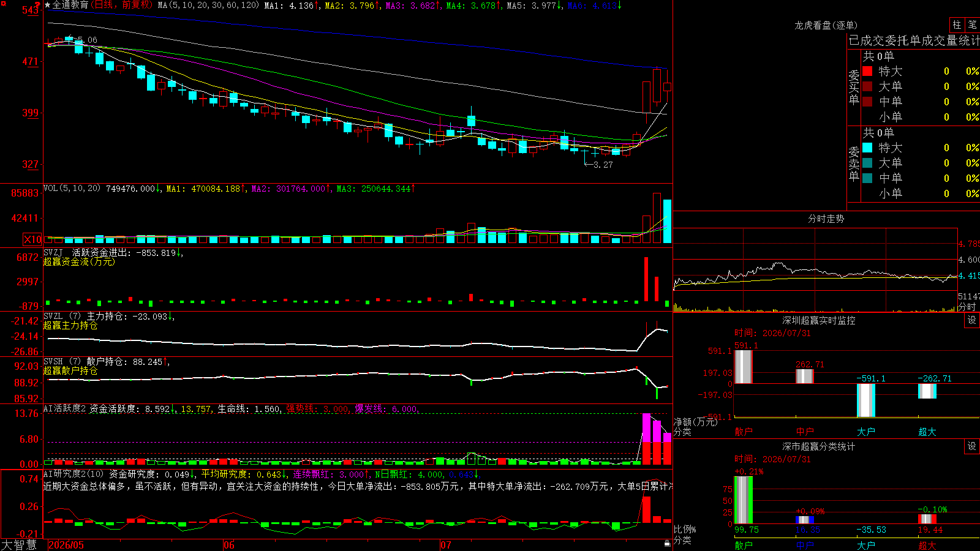Image resolution: width=980 pixels, height=551 pixels.
Task: Click the 分时走势 panel title
Action: coord(826,219)
